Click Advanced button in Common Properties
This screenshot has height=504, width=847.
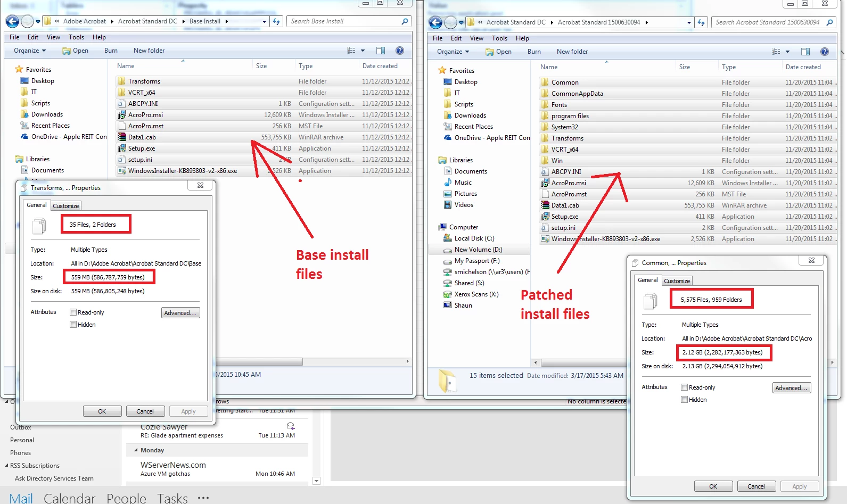(x=792, y=388)
